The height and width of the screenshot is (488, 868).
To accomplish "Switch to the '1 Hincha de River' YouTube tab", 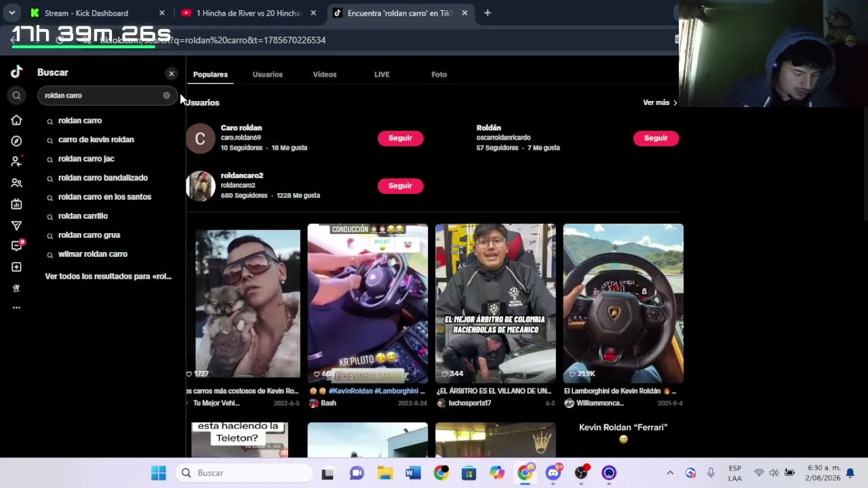I will (x=248, y=13).
